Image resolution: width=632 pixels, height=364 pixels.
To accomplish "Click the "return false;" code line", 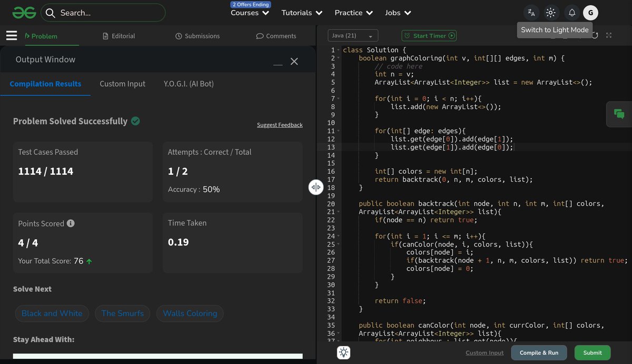I will (x=400, y=301).
